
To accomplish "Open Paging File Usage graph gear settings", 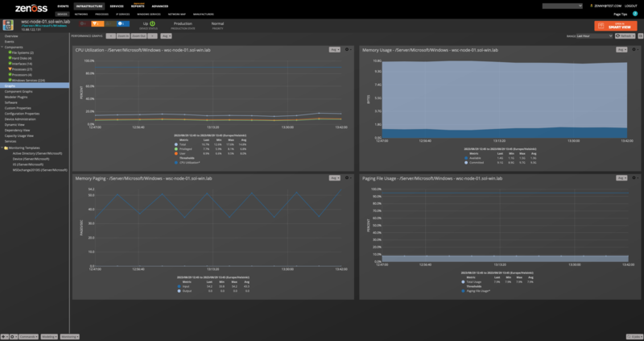I will (x=635, y=177).
